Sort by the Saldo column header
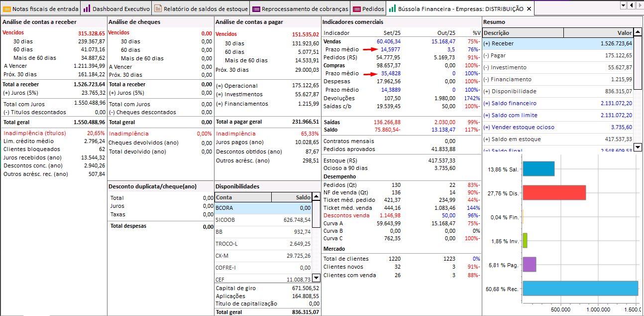The height and width of the screenshot is (316, 644). click(x=291, y=197)
